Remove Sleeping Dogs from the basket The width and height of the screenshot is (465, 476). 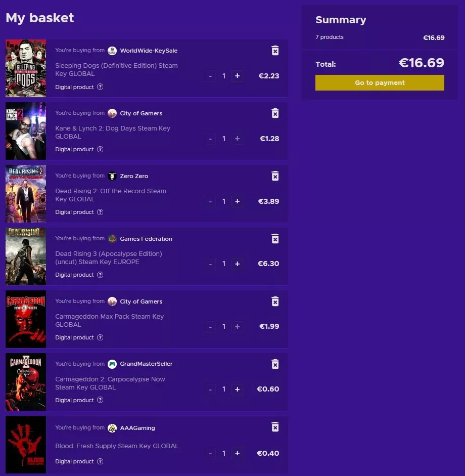(x=275, y=51)
